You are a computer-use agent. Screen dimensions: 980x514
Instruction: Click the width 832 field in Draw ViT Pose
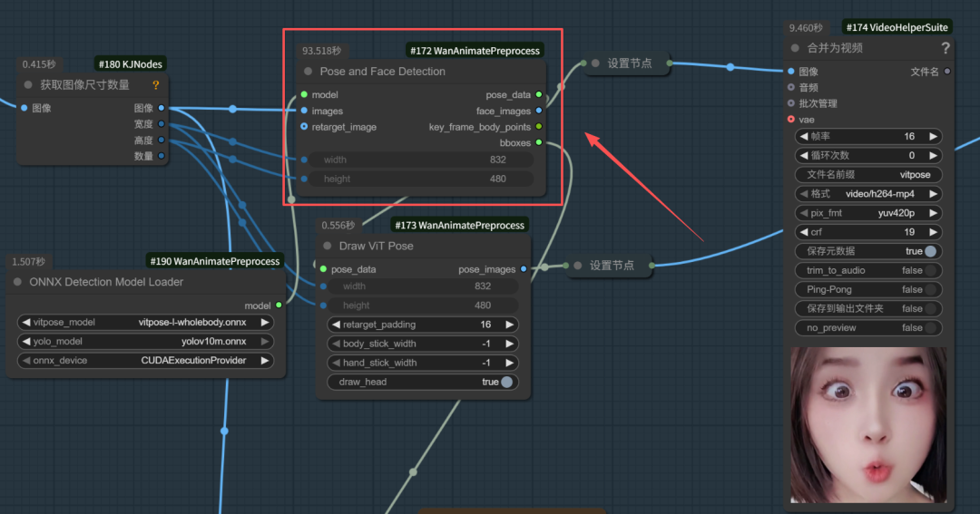423,286
